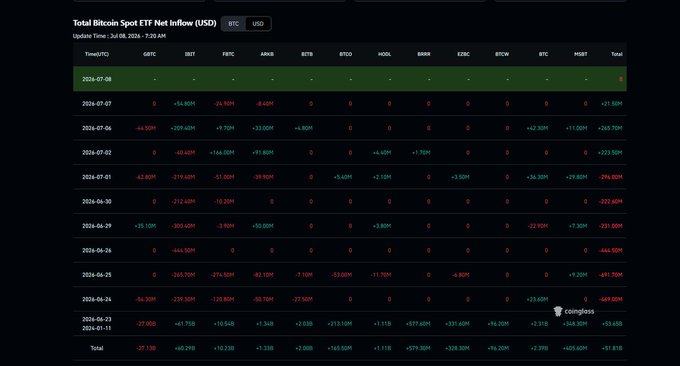Click the 2026-07-02 date cell

97,153
